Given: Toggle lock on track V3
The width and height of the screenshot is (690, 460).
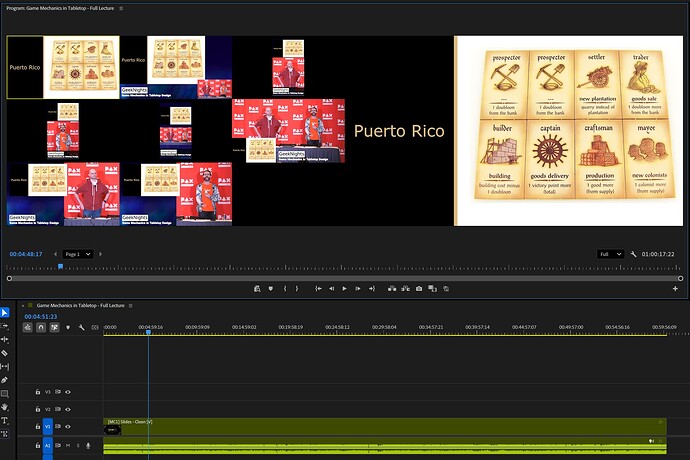Looking at the screenshot, I should pos(38,392).
